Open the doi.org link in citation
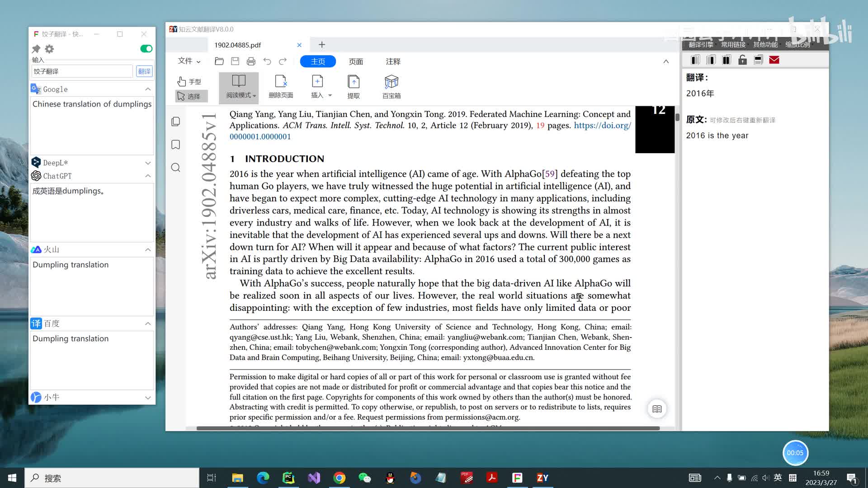This screenshot has width=868, height=488. [x=602, y=126]
